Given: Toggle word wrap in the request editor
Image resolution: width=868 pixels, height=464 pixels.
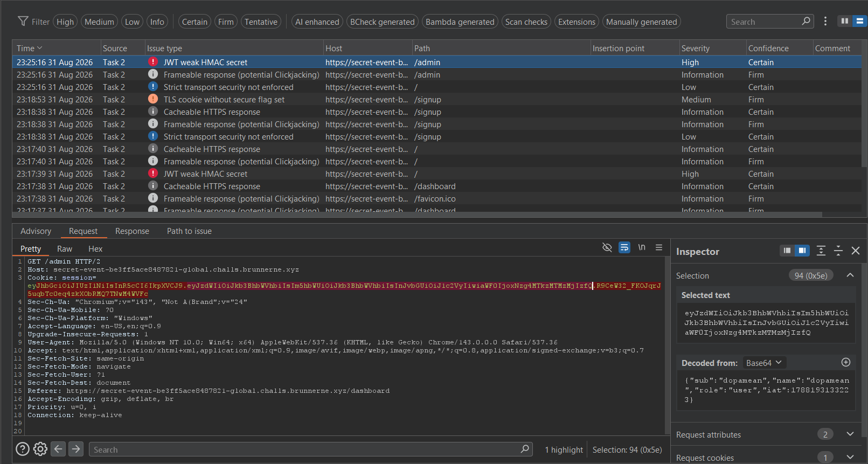Looking at the screenshot, I should coord(624,247).
